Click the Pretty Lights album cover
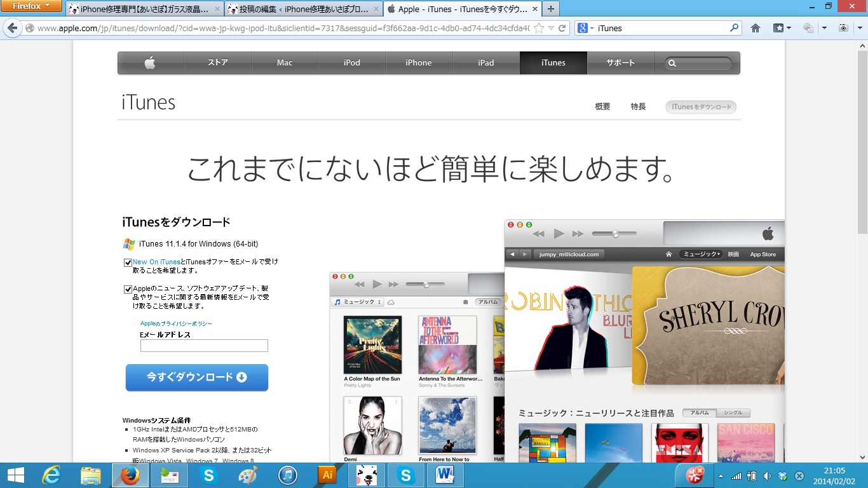The image size is (868, 488). [x=372, y=344]
